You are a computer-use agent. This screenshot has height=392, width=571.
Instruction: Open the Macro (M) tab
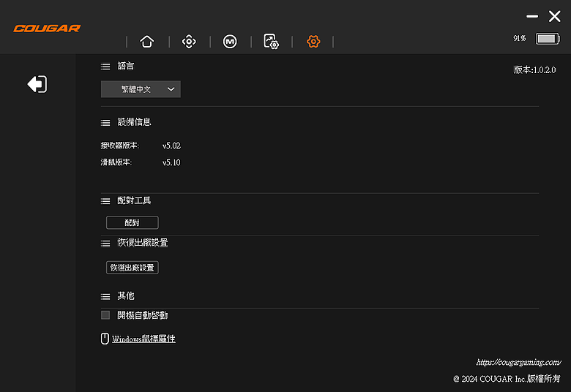click(230, 42)
